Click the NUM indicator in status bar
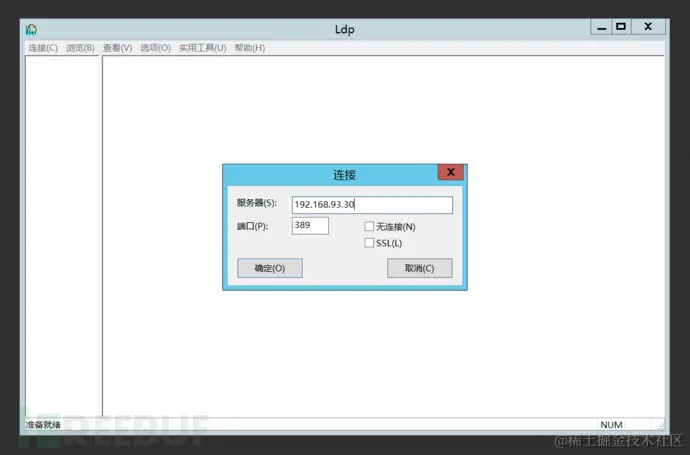The width and height of the screenshot is (690, 455). tap(611, 425)
